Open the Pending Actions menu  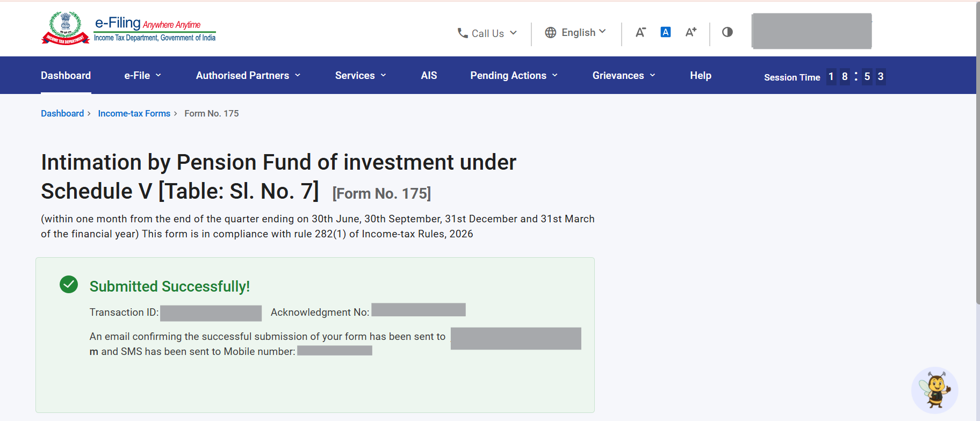[x=514, y=76]
